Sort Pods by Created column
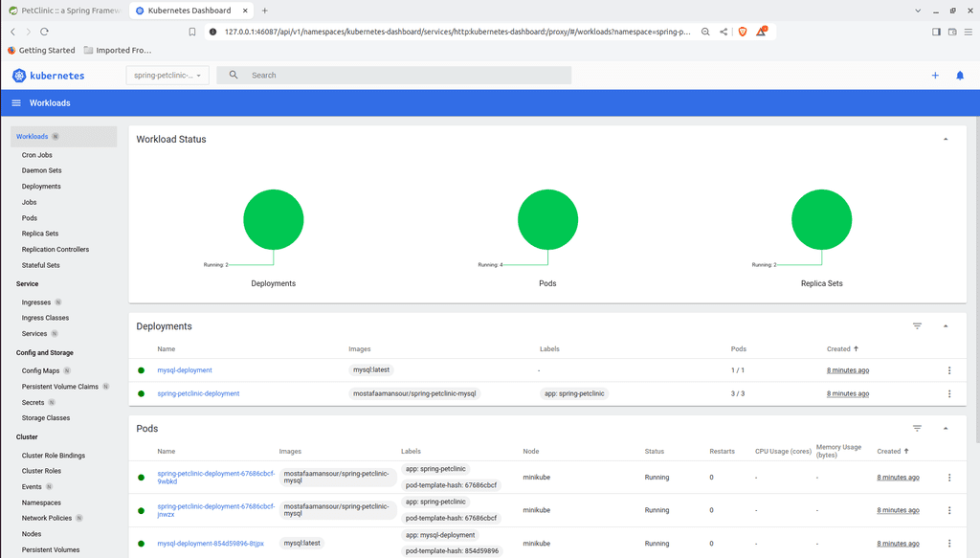The height and width of the screenshot is (558, 980). pyautogui.click(x=892, y=451)
